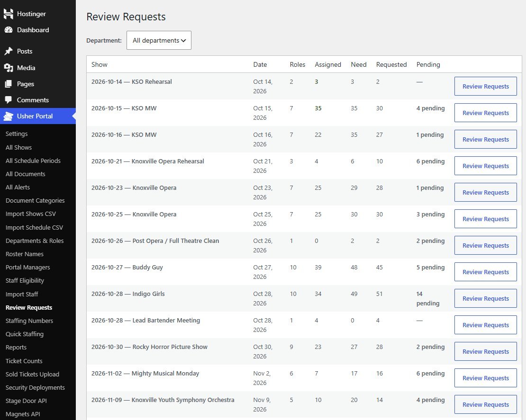This screenshot has width=526, height=420.
Task: Open Portal Managers page
Action: [27, 267]
